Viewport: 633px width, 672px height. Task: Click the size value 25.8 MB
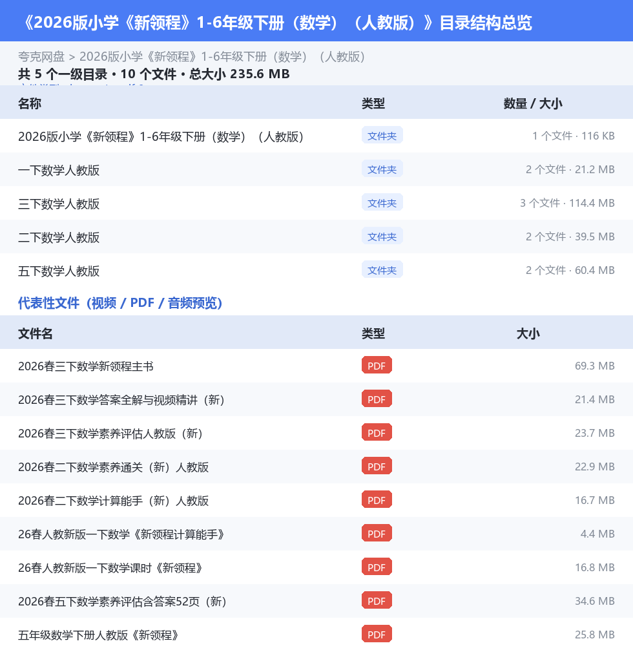point(594,635)
